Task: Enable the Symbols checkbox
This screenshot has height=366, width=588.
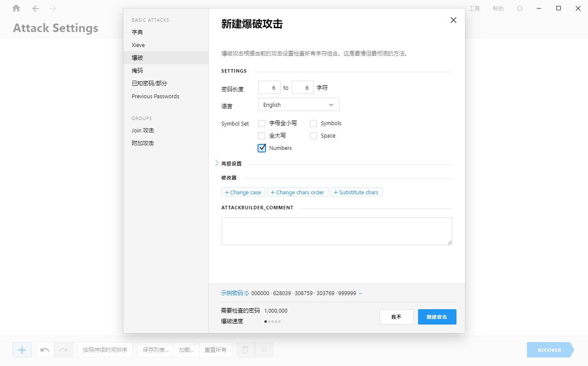Action: point(313,123)
